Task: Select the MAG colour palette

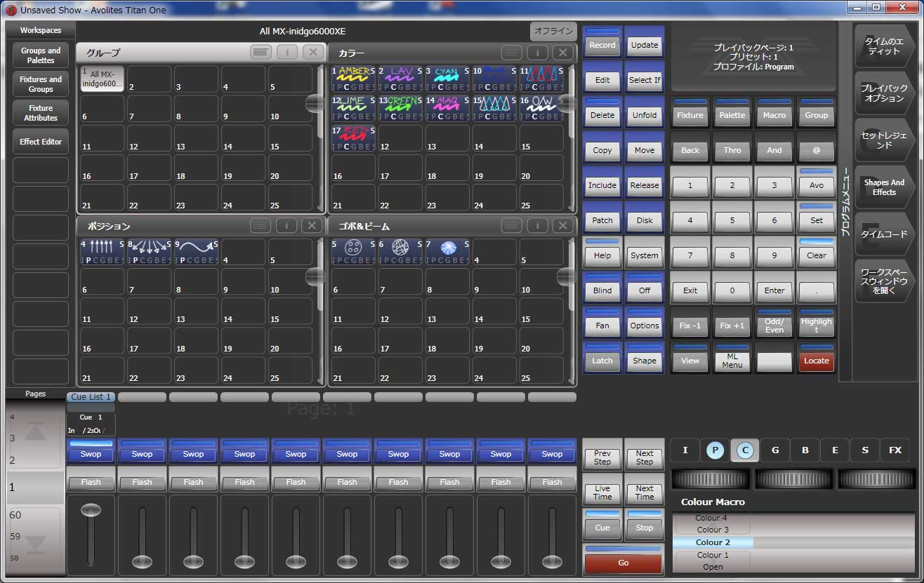Action: point(447,108)
